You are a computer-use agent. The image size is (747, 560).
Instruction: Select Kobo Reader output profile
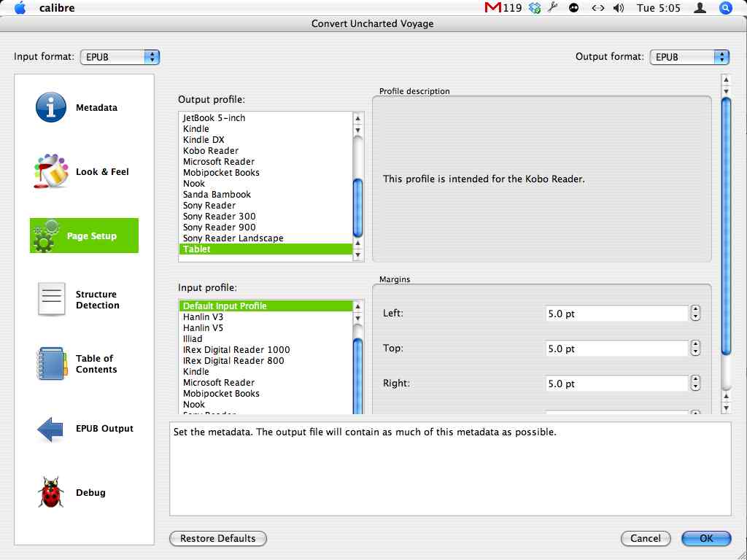click(x=266, y=150)
